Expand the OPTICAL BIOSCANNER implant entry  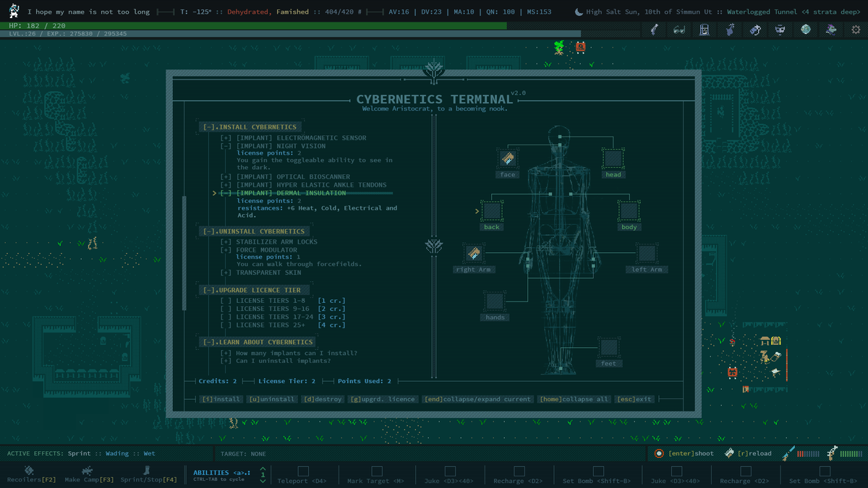tap(226, 177)
